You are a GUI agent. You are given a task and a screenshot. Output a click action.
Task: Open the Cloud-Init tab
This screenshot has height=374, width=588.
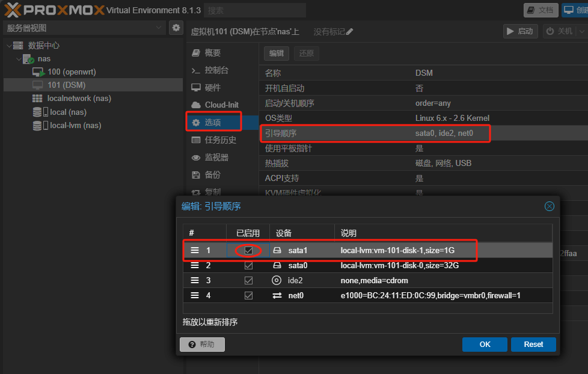click(222, 105)
